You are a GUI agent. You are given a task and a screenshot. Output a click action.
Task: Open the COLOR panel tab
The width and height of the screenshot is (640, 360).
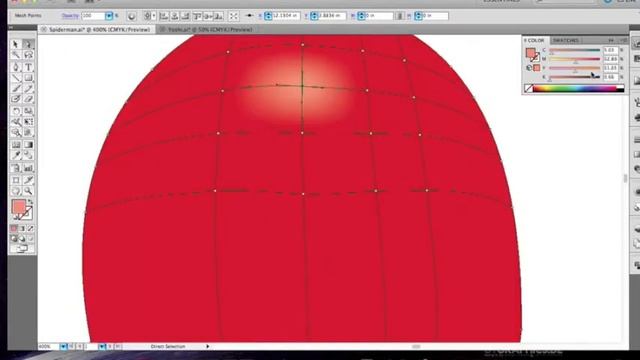[x=535, y=40]
